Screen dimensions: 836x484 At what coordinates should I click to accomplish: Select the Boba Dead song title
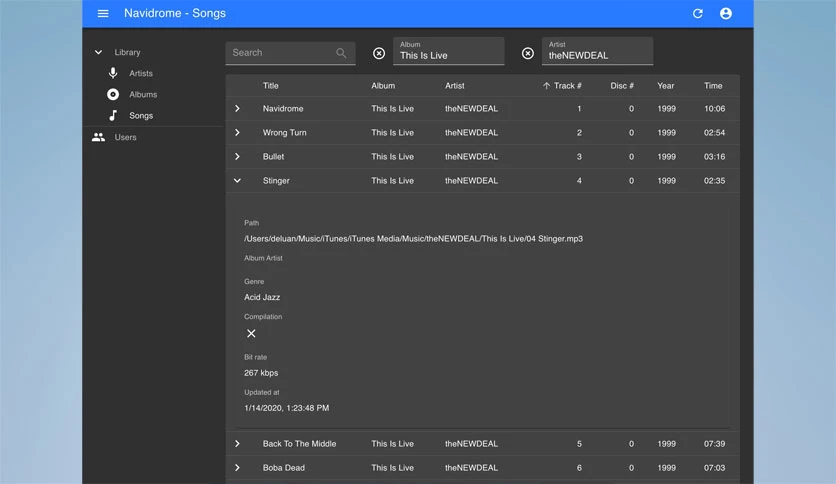coord(284,467)
